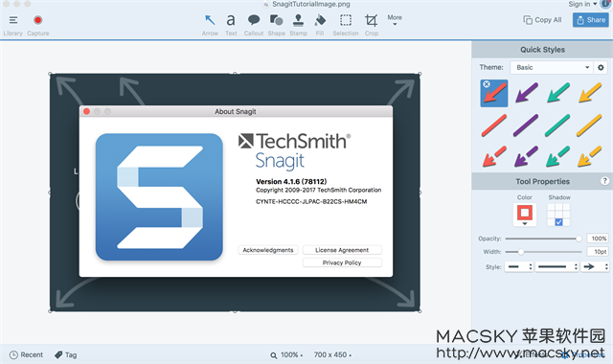Show Recent captures tray

[x=26, y=354]
